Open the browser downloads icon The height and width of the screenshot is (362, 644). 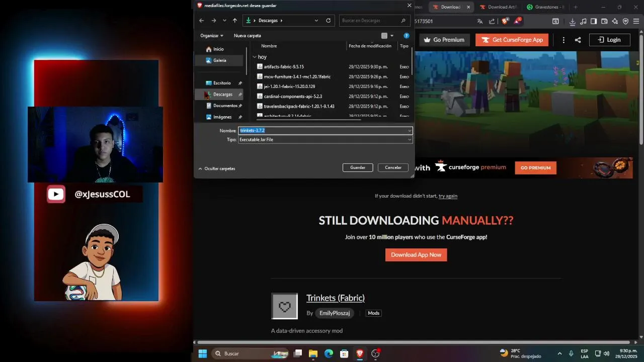[x=573, y=21]
